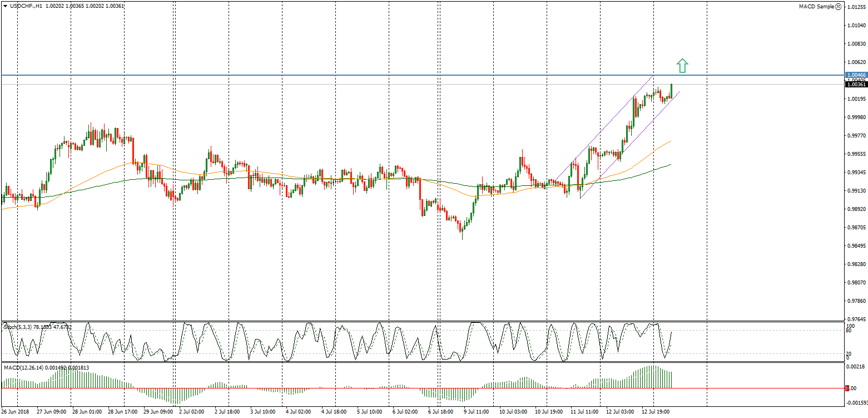Image resolution: width=868 pixels, height=418 pixels.
Task: Click the green up arrow on the chart
Action: (682, 66)
